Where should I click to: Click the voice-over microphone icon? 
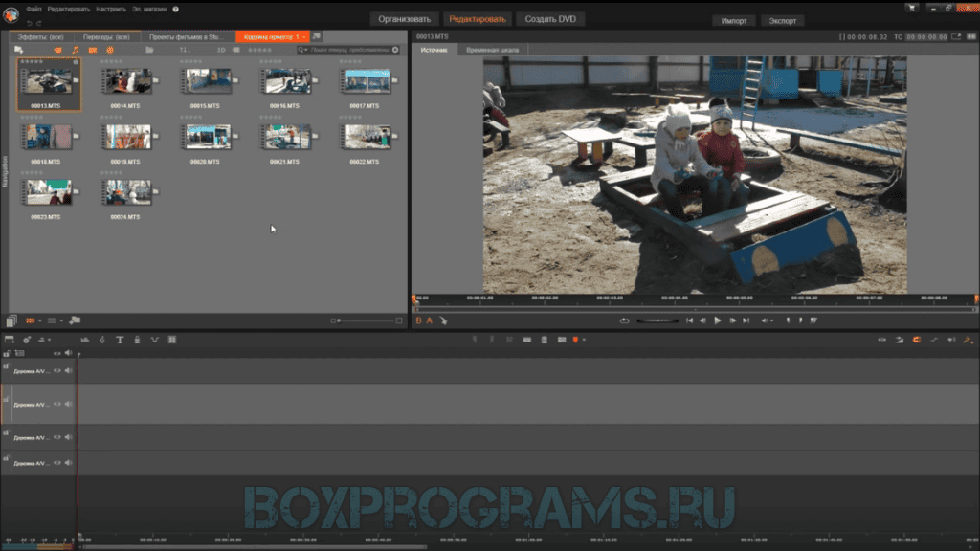pyautogui.click(x=137, y=340)
